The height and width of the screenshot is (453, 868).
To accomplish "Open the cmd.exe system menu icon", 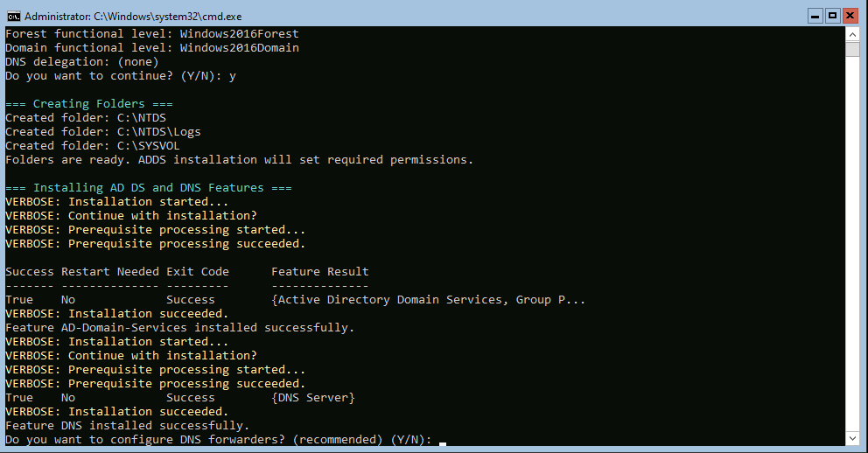I will click(13, 15).
